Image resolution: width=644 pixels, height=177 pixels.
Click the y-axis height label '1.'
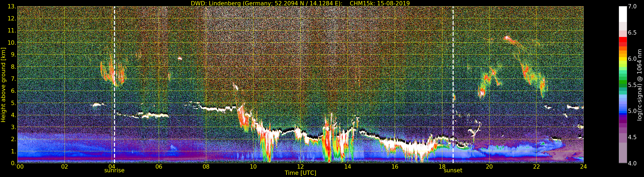pos(13,151)
